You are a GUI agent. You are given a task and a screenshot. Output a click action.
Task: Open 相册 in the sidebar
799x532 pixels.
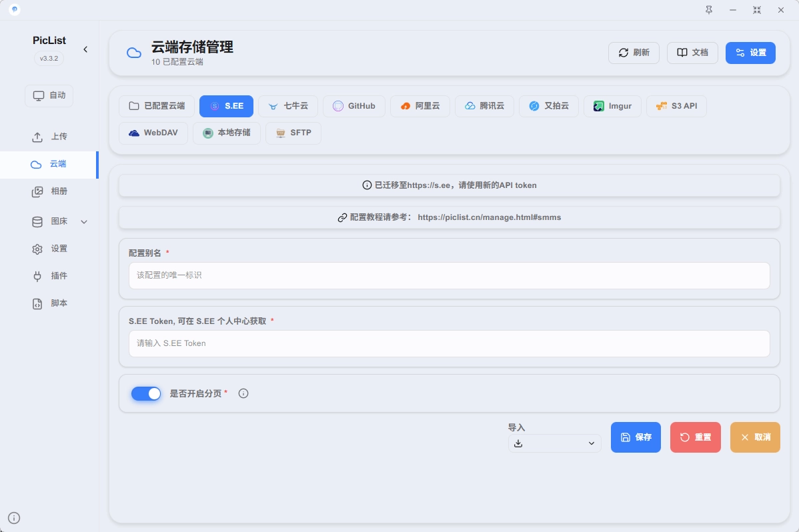tap(49, 191)
